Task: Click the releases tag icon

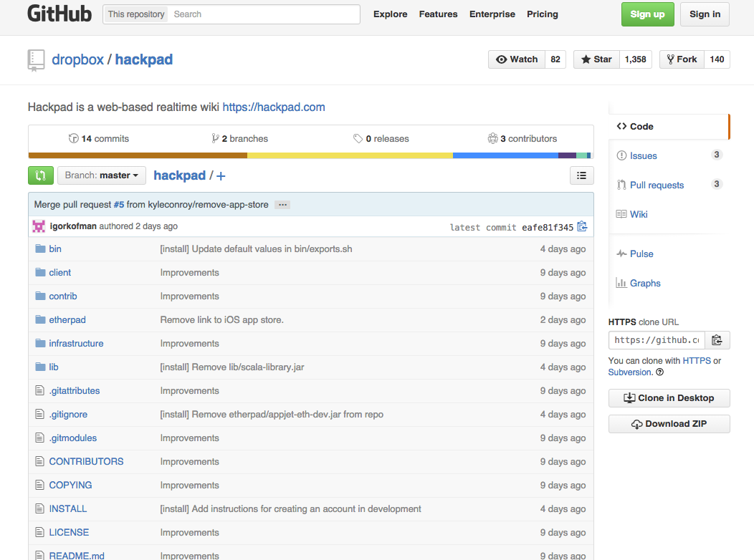Action: 358,138
